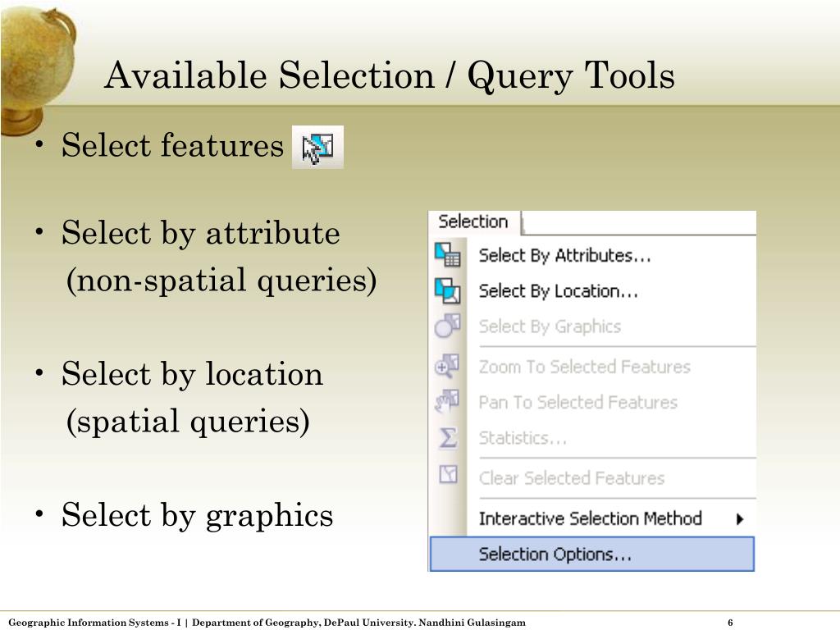Image resolution: width=840 pixels, height=630 pixels.
Task: Click the Clear Selected Features icon
Action: 448,474
